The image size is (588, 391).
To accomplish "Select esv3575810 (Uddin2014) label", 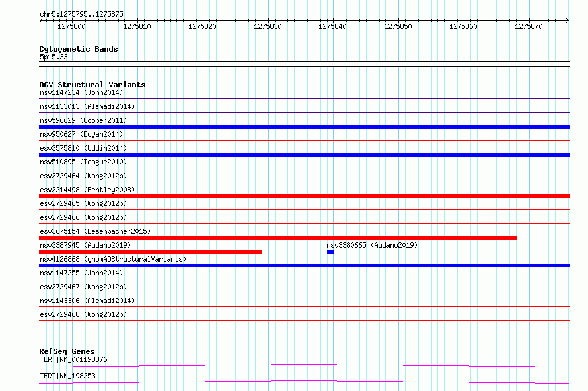I will point(83,148).
